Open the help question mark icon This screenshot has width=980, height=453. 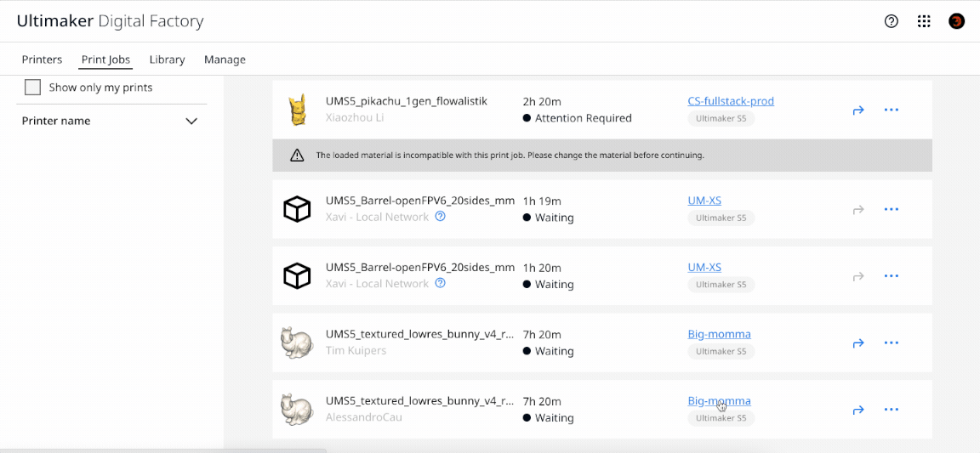coord(891,21)
